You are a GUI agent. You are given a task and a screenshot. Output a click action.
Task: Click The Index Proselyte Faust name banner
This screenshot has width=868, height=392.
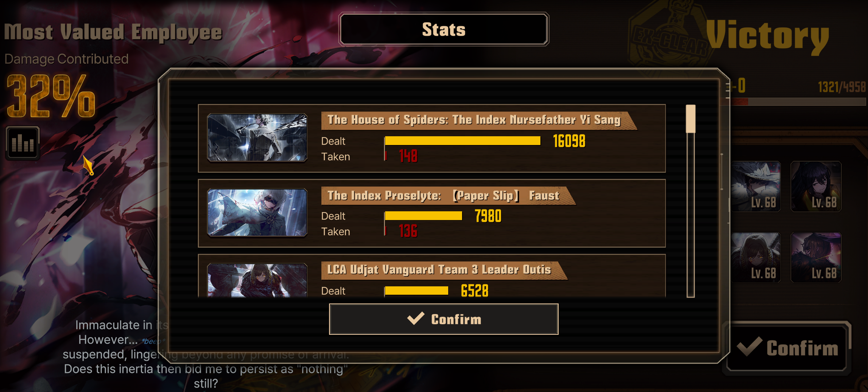448,196
